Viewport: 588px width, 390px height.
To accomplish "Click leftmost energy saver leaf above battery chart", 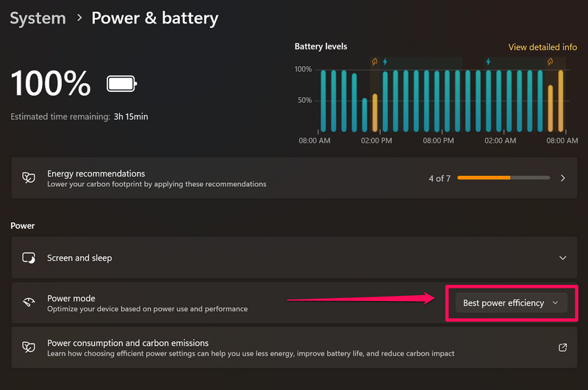I will (374, 62).
